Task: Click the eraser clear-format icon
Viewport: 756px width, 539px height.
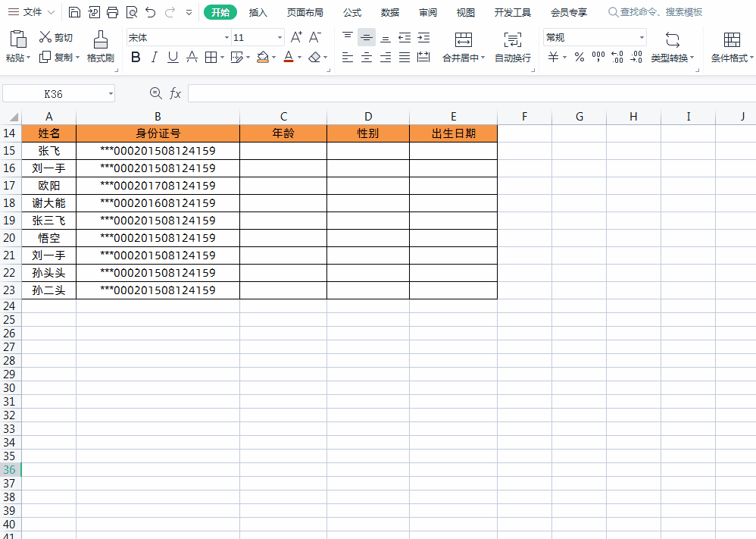Action: coord(314,58)
